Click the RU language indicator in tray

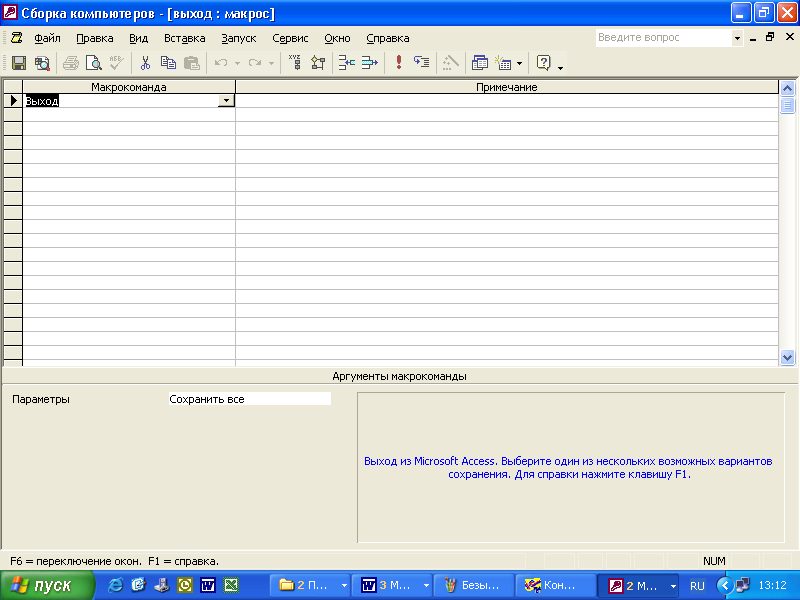[x=697, y=586]
